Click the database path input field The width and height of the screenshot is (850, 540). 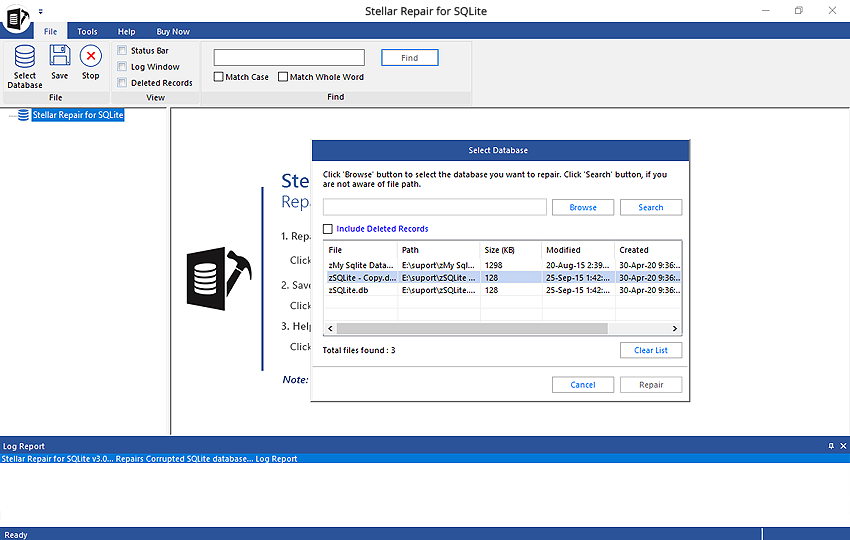435,207
